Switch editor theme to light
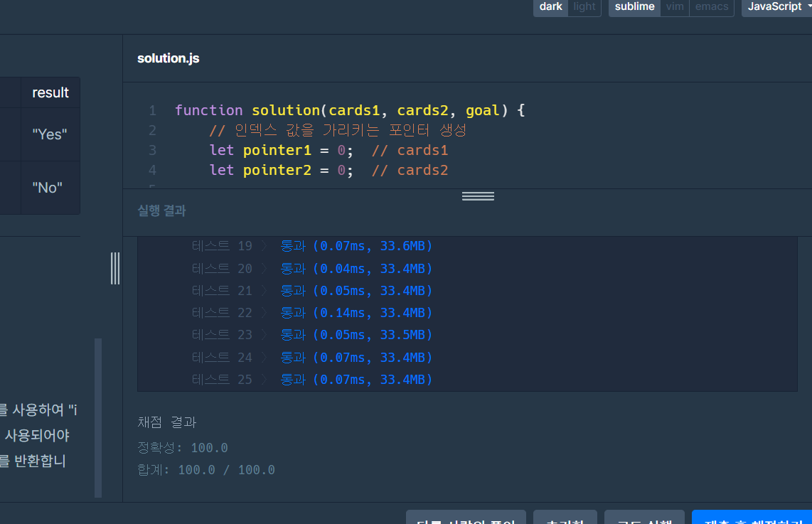The height and width of the screenshot is (524, 812). [x=584, y=6]
